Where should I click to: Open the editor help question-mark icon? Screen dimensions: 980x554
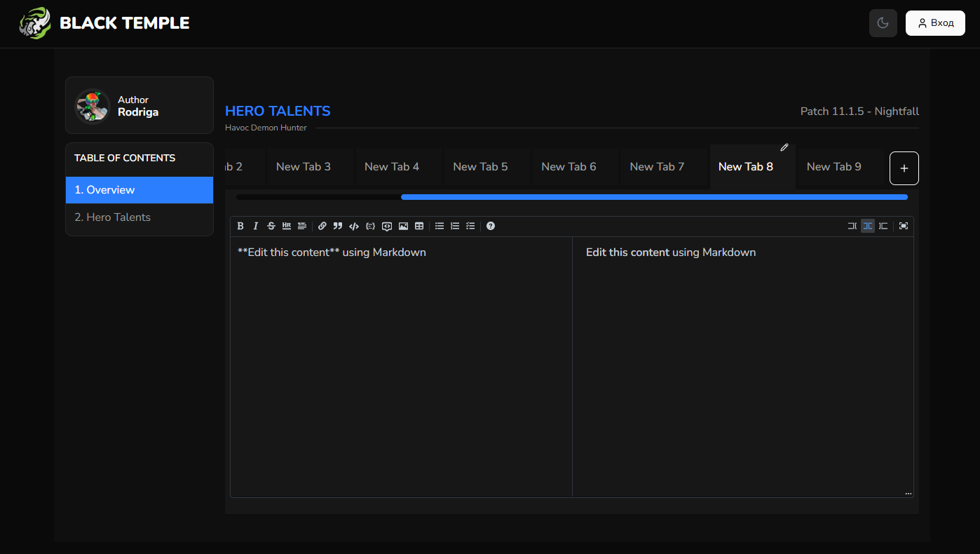tap(491, 226)
